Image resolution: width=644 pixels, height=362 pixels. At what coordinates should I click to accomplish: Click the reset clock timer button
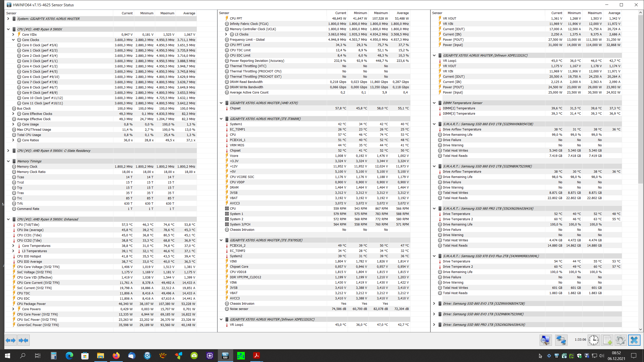point(594,340)
